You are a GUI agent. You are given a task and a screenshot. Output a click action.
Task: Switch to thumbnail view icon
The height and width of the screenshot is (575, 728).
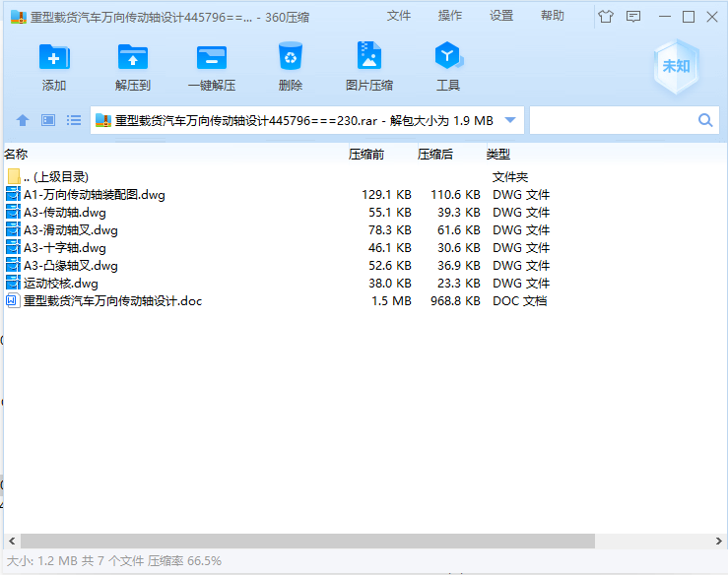coord(48,121)
